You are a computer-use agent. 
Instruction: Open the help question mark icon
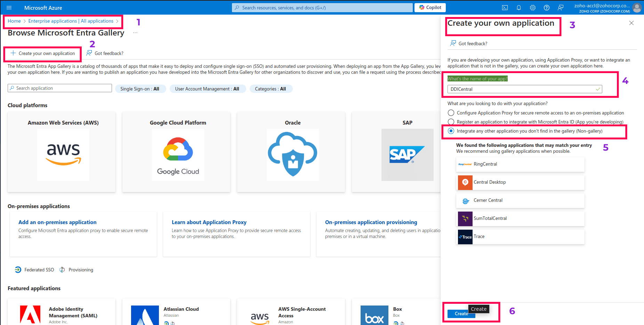point(547,8)
